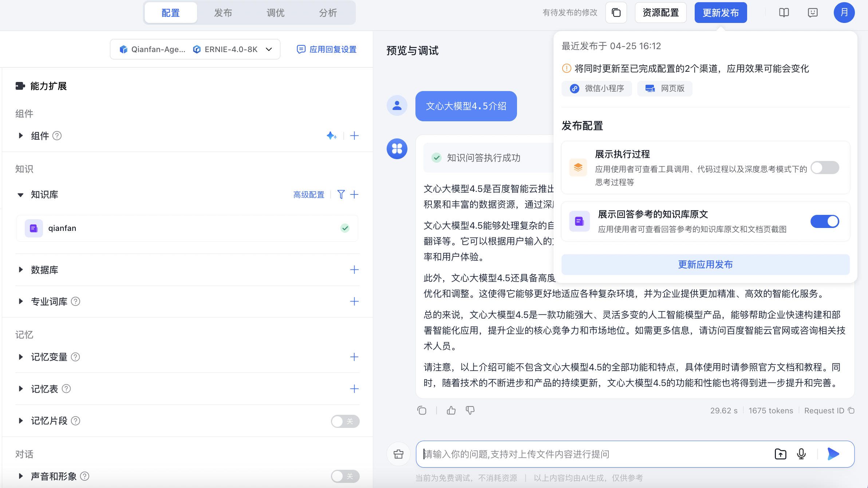The height and width of the screenshot is (488, 868).
Task: Add a component with 组件 plus icon
Action: pyautogui.click(x=354, y=136)
